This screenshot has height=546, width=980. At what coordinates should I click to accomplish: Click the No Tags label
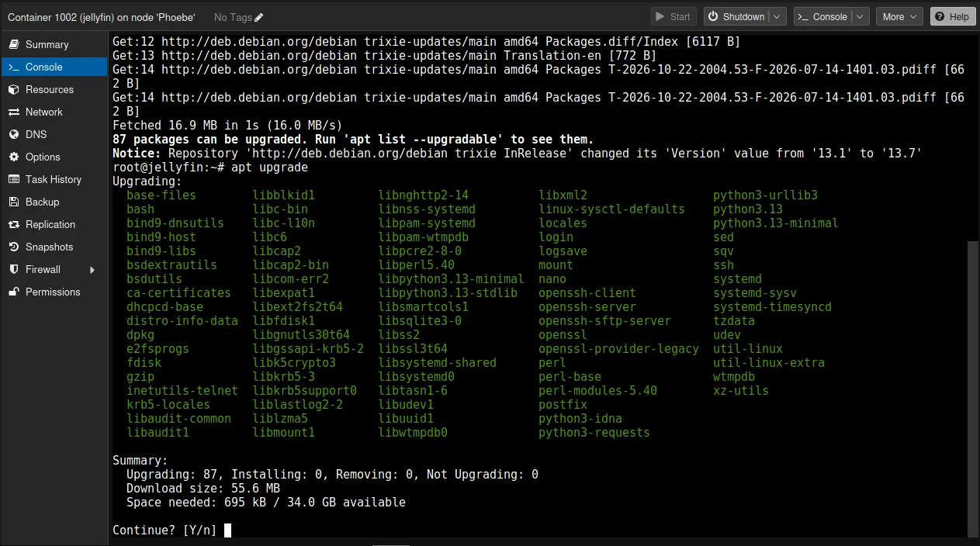pyautogui.click(x=232, y=17)
